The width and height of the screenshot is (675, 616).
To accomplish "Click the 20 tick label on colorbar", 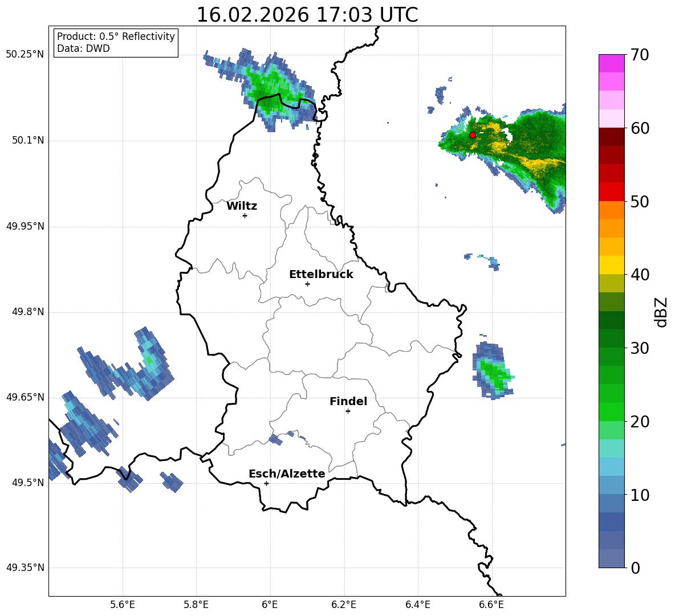I will pos(640,422).
